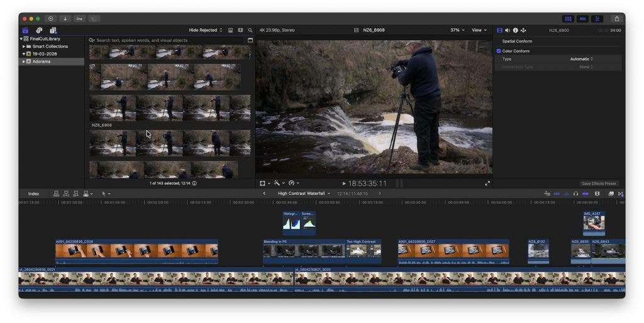Toggle video and audio skimming
The height and width of the screenshot is (323, 644).
tap(557, 194)
